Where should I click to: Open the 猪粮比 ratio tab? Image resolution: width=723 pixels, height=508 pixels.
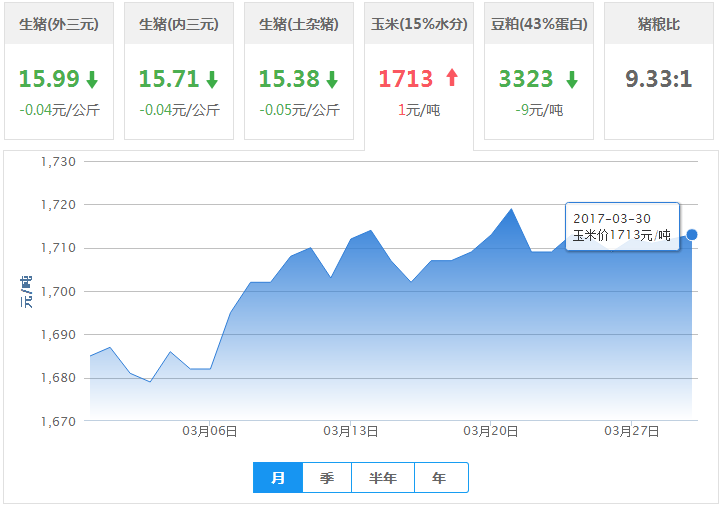coord(659,71)
